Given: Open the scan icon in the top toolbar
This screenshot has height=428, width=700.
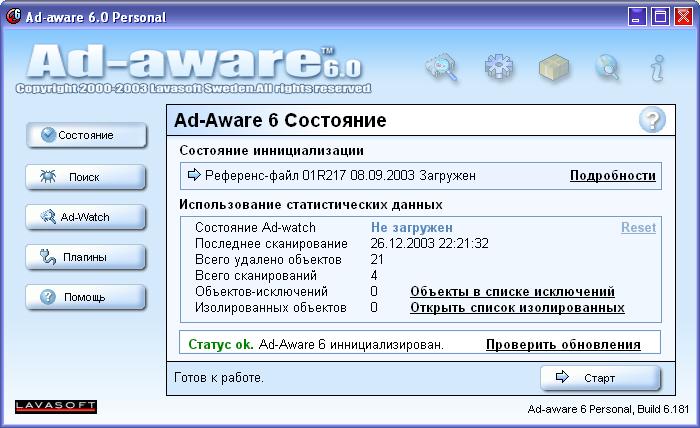Looking at the screenshot, I should [x=442, y=68].
